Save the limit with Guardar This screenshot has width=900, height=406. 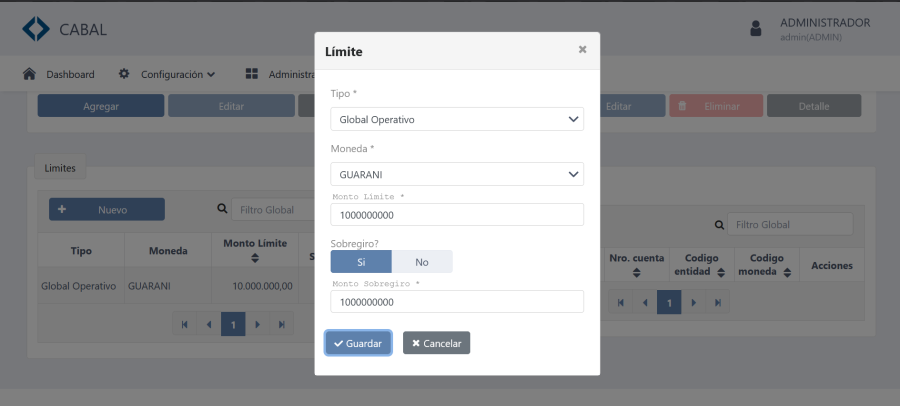coord(358,343)
